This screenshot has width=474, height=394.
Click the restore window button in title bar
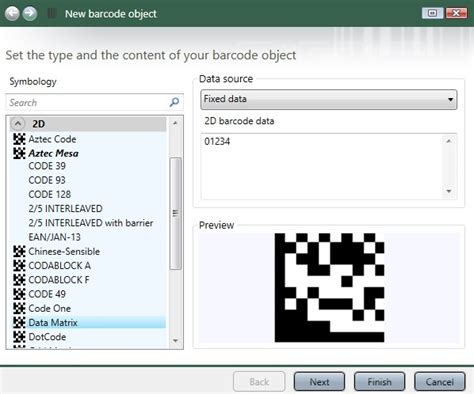pyautogui.click(x=432, y=13)
